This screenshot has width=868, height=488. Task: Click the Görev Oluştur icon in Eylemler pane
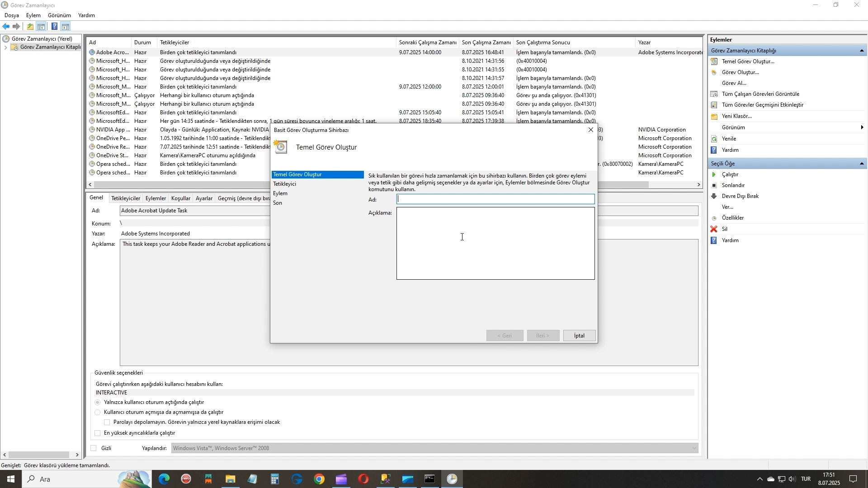click(x=714, y=72)
